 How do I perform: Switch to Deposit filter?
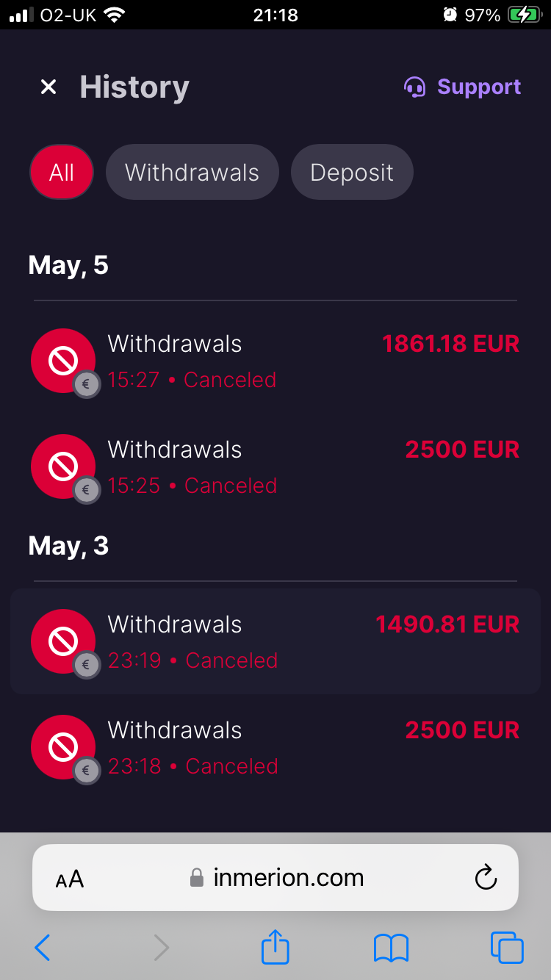(x=352, y=173)
